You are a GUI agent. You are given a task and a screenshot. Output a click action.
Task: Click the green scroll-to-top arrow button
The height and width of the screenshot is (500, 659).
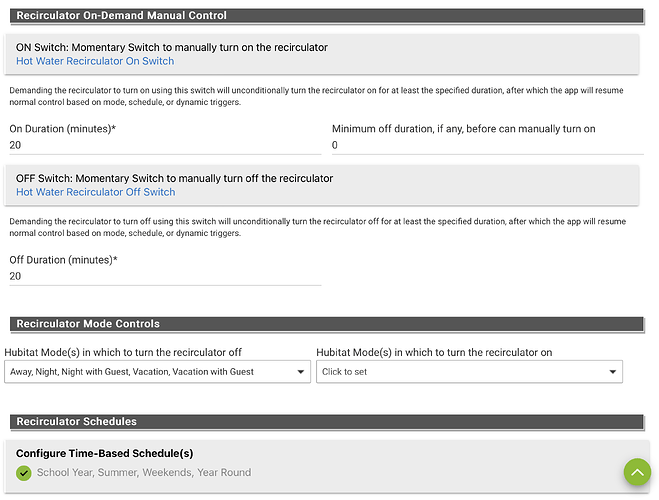coord(637,472)
